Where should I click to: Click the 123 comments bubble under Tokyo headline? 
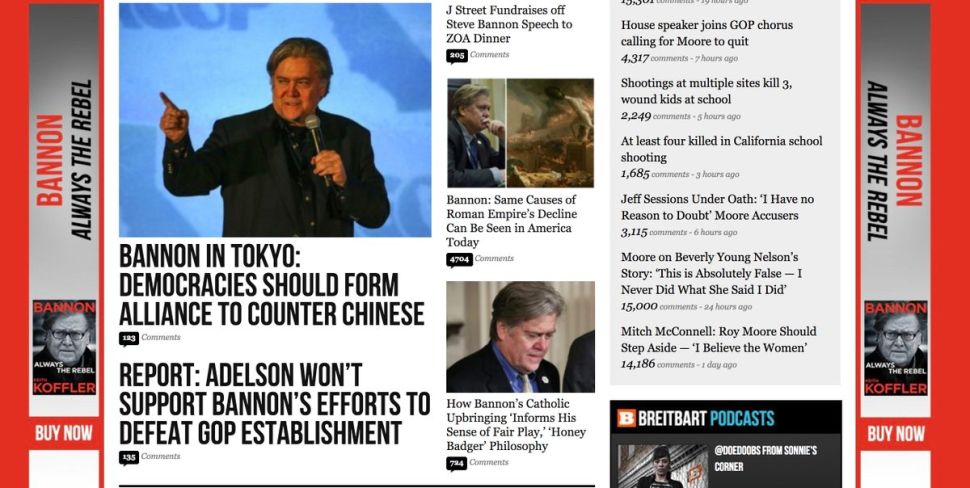[x=129, y=338]
